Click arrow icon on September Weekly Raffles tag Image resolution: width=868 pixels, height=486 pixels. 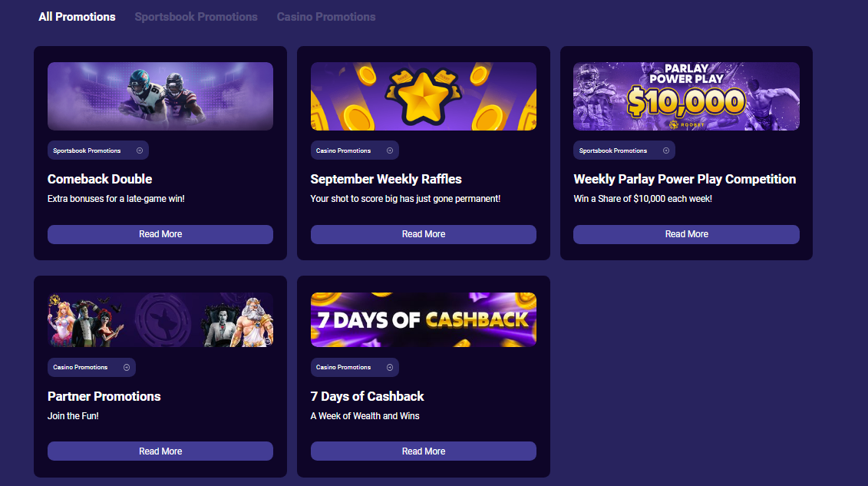390,150
